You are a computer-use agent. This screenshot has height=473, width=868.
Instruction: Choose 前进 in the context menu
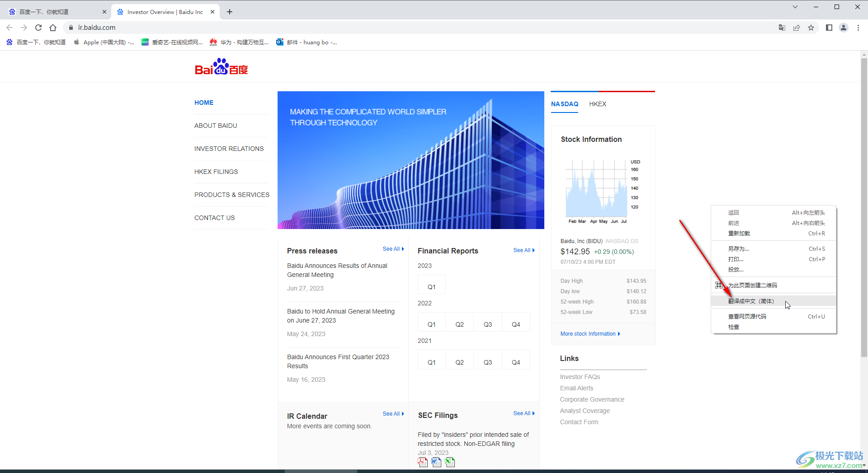pyautogui.click(x=774, y=223)
